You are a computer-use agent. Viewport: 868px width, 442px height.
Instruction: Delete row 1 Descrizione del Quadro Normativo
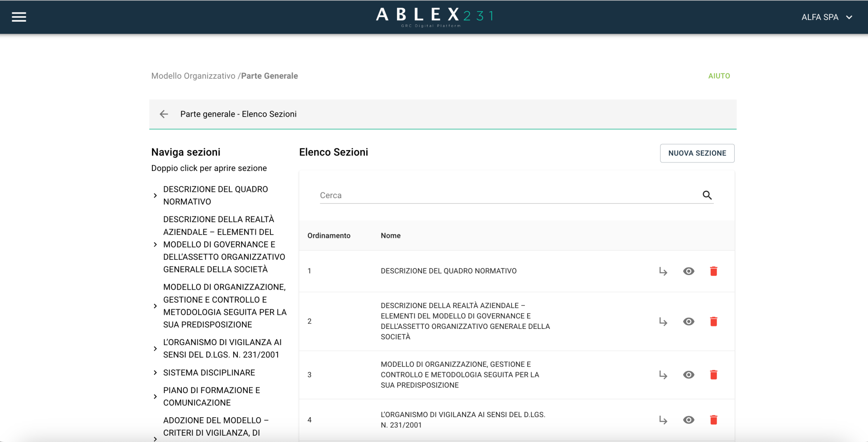click(x=713, y=271)
